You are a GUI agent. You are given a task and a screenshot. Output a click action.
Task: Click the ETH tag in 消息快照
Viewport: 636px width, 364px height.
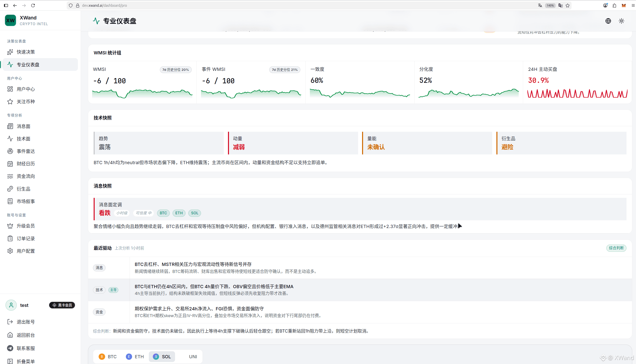click(x=179, y=213)
